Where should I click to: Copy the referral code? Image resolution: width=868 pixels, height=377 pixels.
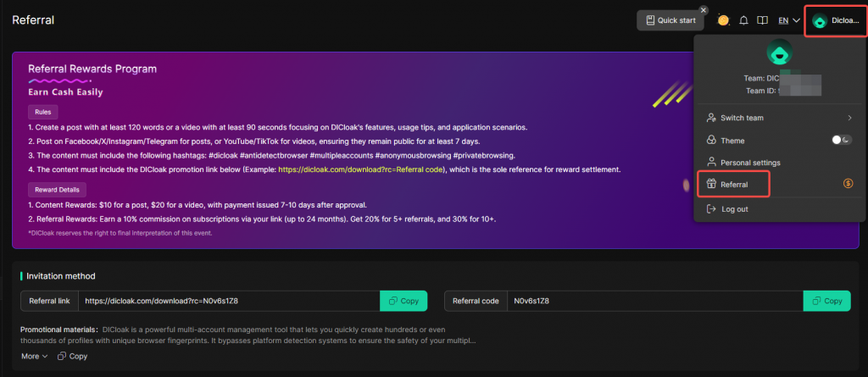pyautogui.click(x=826, y=301)
